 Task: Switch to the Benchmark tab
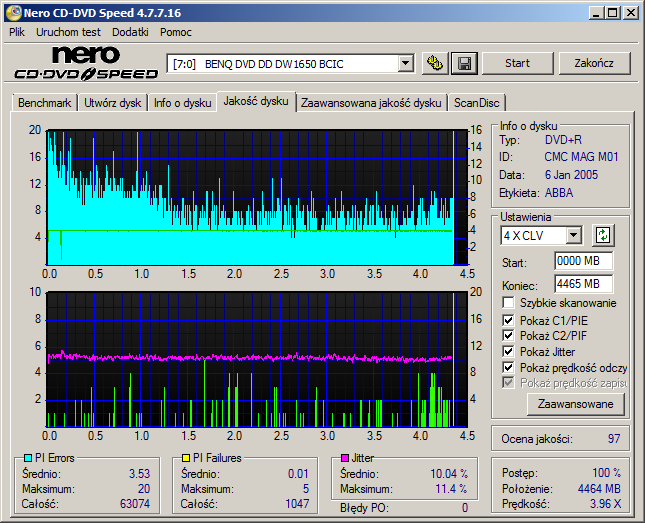point(44,102)
